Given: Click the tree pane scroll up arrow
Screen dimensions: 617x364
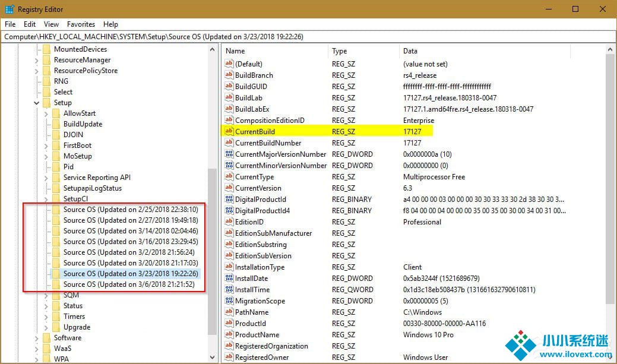Looking at the screenshot, I should point(213,50).
